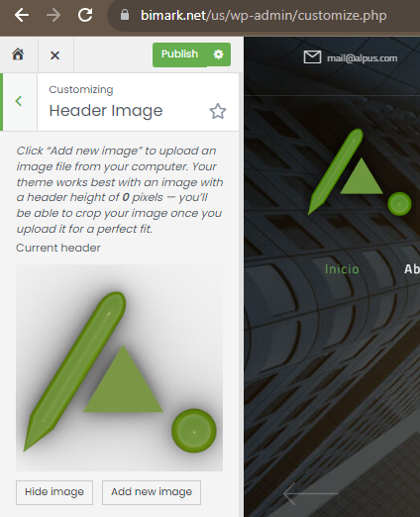This screenshot has height=517, width=420.
Task: Click the home icon in the customizer
Action: 18,54
